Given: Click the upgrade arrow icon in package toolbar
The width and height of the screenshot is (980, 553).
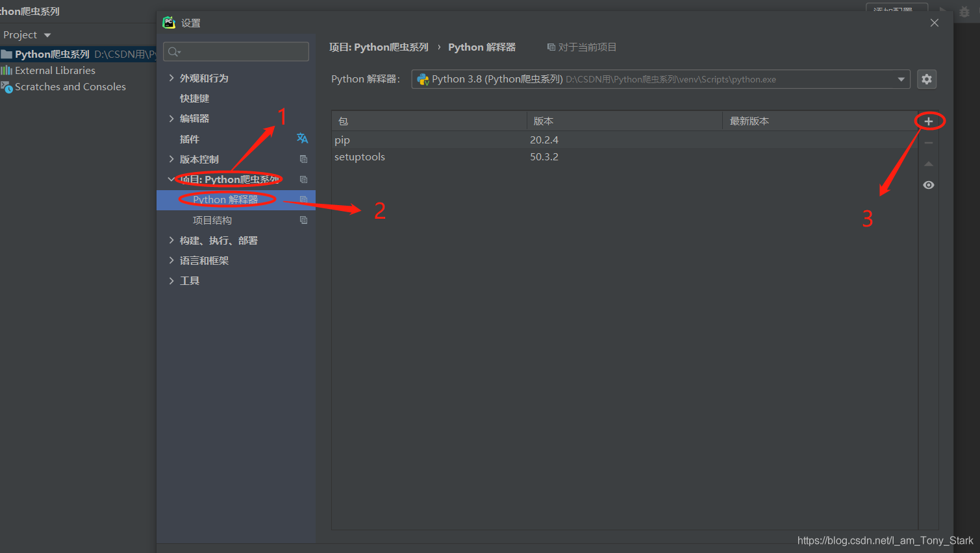Looking at the screenshot, I should (x=928, y=164).
